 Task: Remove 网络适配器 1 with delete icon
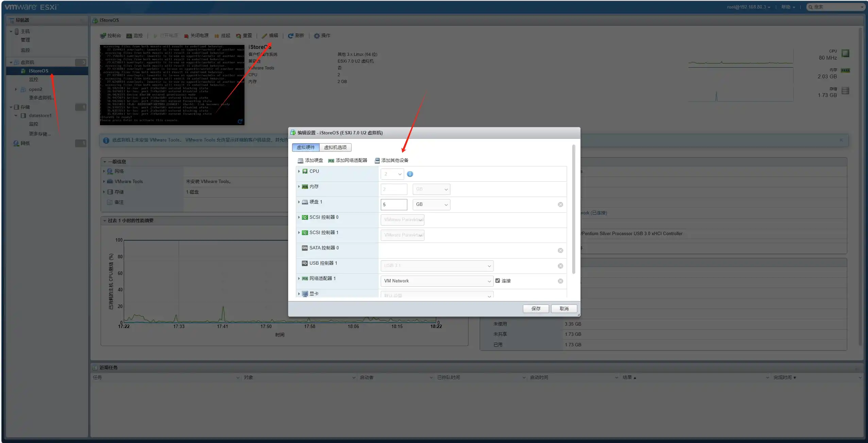click(x=560, y=281)
